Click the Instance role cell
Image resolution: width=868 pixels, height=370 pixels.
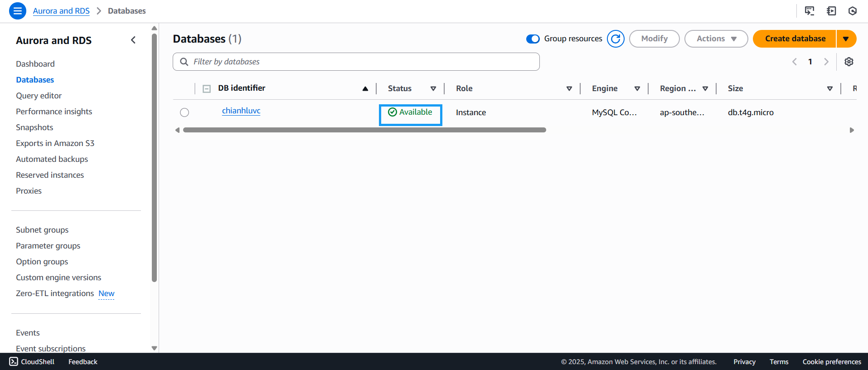pos(471,112)
